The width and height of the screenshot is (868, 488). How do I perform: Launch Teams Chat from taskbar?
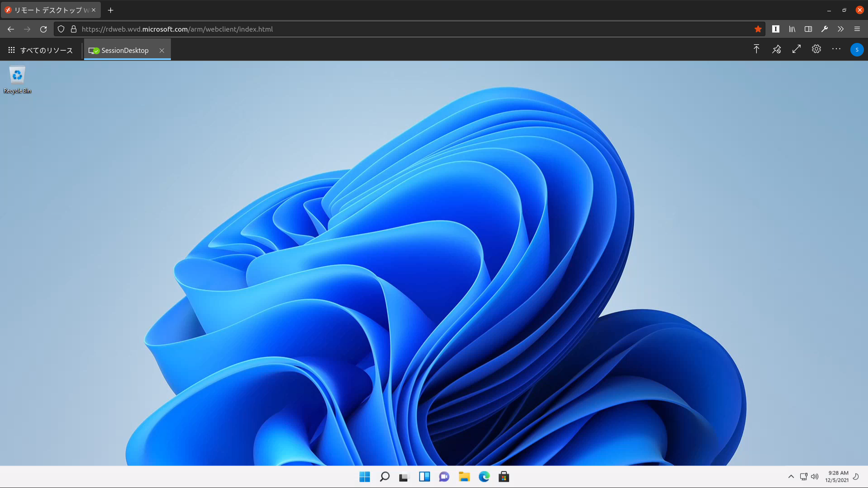pos(444,477)
